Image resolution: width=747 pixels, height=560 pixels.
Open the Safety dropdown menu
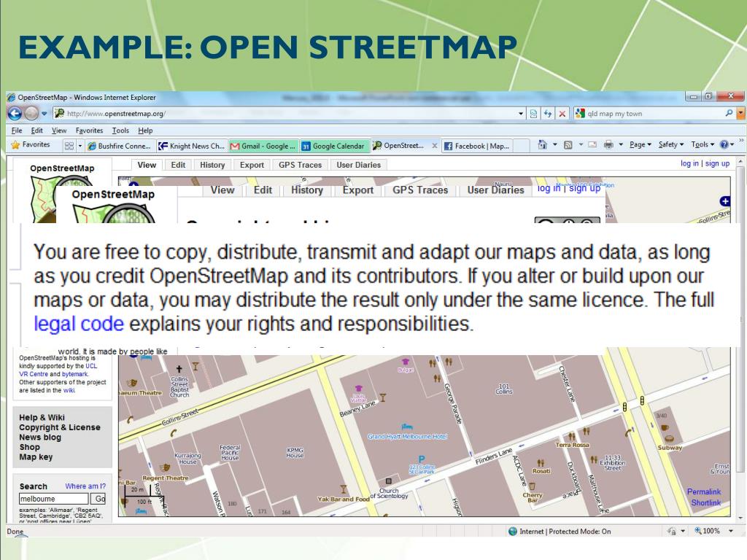coord(671,144)
